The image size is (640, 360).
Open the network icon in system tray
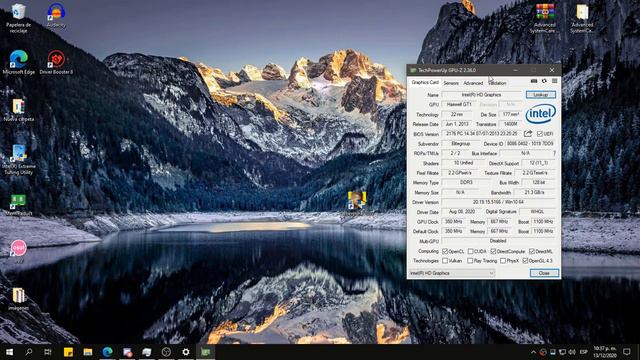[562, 352]
